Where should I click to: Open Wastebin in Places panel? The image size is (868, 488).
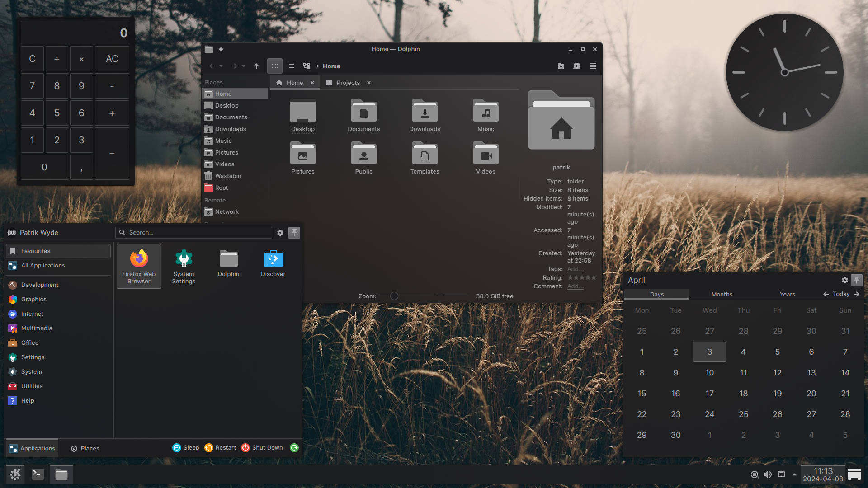coord(235,176)
